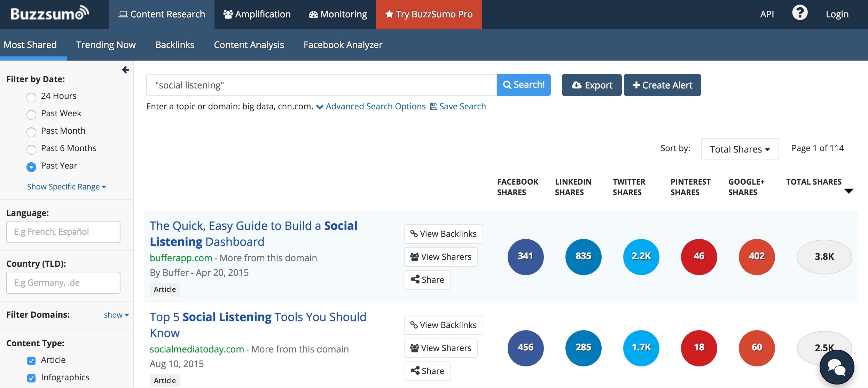Select the Past Month date filter
The height and width of the screenshot is (388, 868).
coord(31,132)
